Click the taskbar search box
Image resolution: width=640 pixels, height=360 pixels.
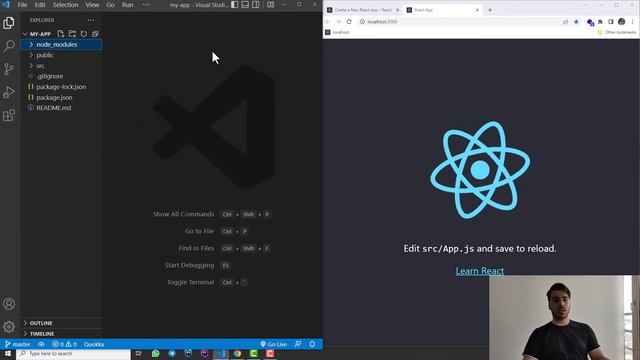(73, 353)
